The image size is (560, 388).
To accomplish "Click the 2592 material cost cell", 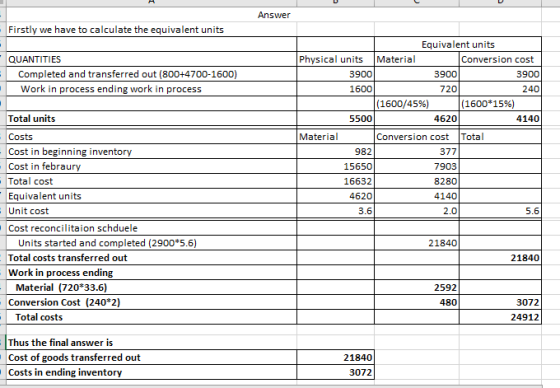I will click(x=417, y=287).
